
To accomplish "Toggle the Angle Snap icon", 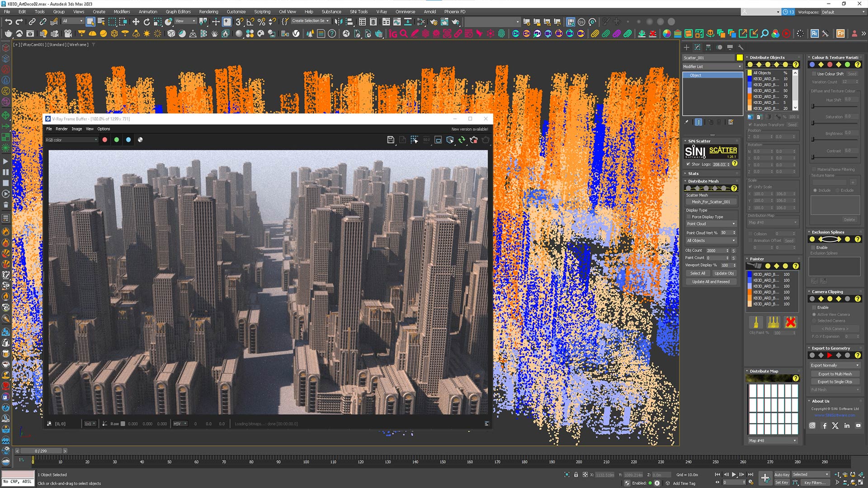I will click(x=250, y=22).
